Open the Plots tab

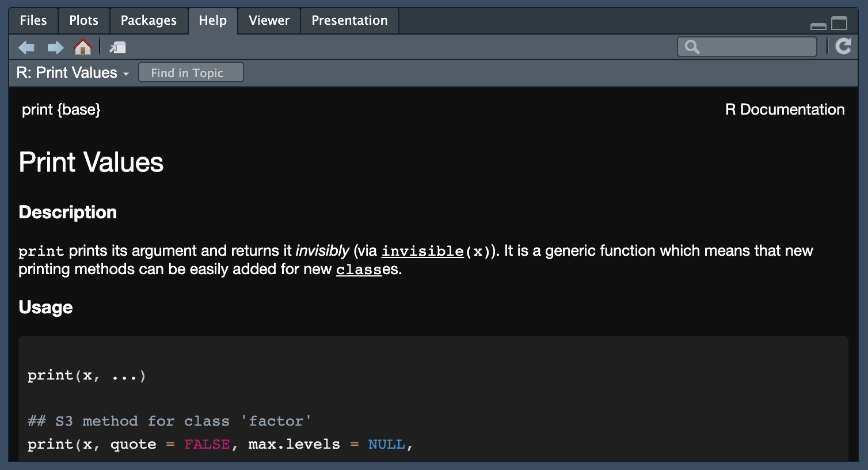tap(83, 21)
